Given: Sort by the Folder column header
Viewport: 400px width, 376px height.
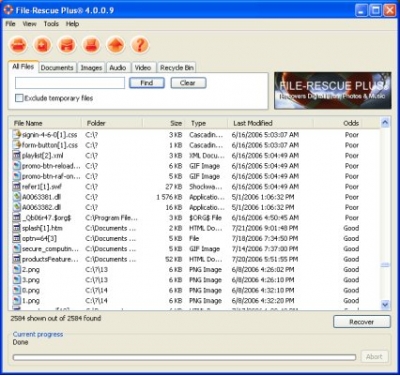Looking at the screenshot, I should (112, 123).
